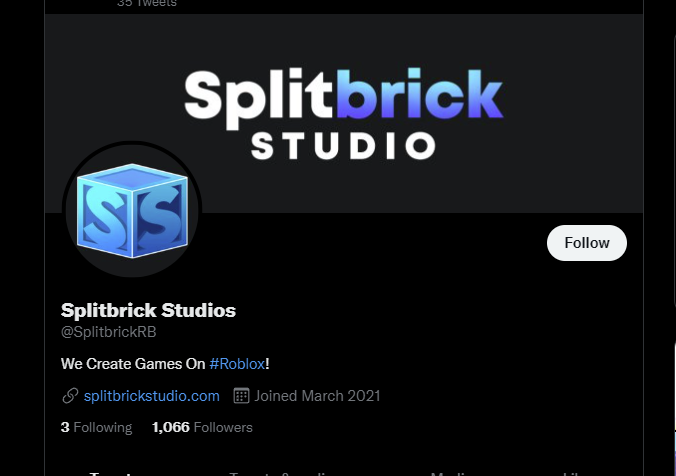Click the We Create Games On bio text
The height and width of the screenshot is (476, 676).
(x=133, y=364)
